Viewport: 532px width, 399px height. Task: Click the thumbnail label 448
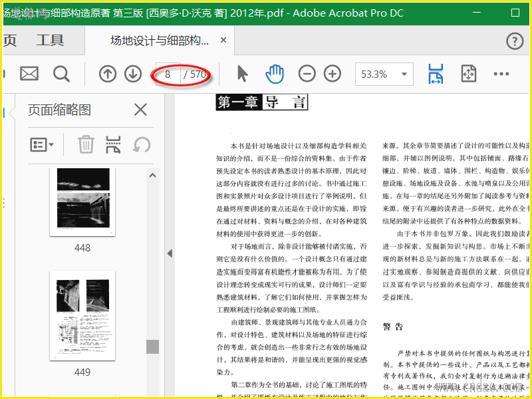point(82,247)
